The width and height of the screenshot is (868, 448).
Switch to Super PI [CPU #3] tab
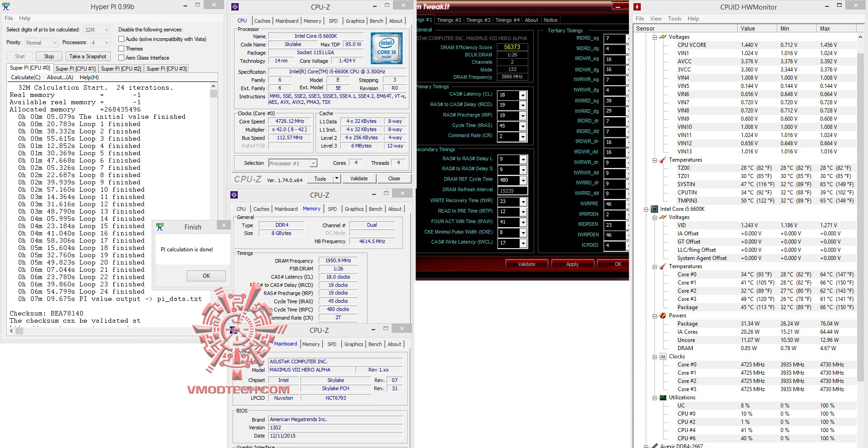tap(167, 69)
